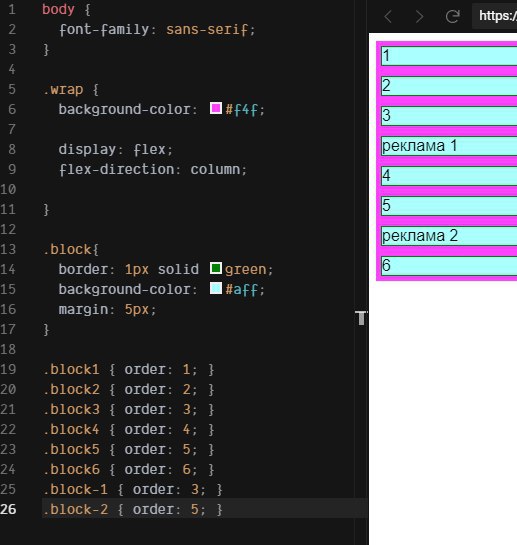Open the magenta #f4f color swatch
This screenshot has height=545, width=517.
216,108
